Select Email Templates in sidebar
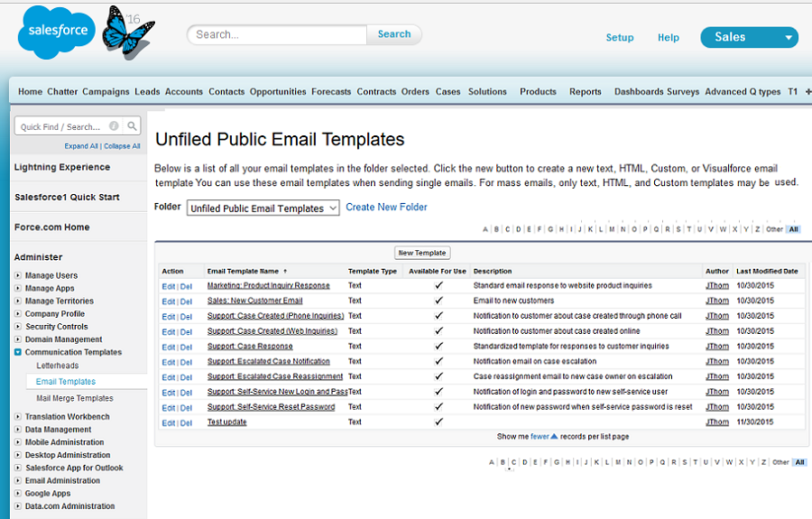This screenshot has height=519, width=812. (66, 382)
